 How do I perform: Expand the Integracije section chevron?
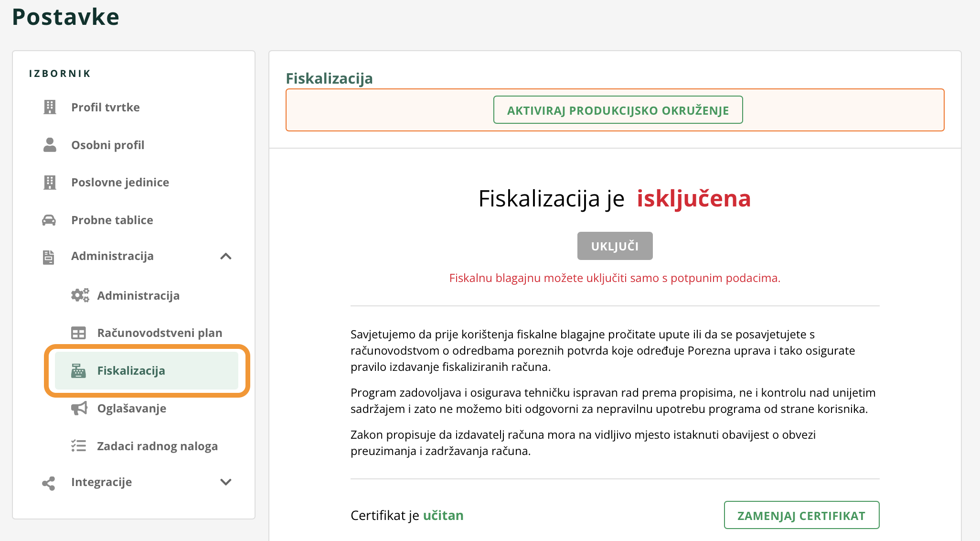(x=226, y=482)
